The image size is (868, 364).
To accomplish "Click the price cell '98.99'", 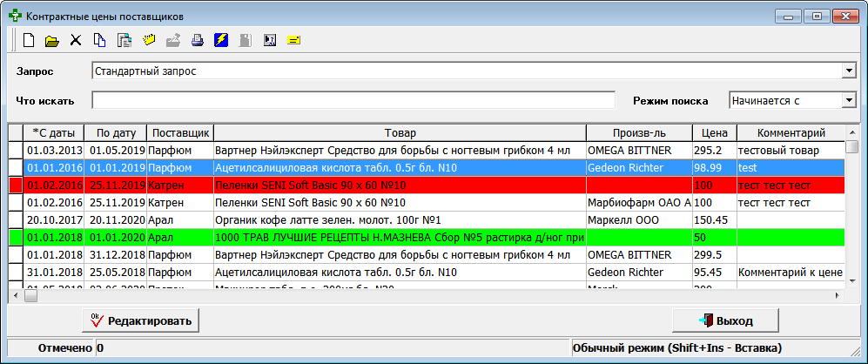I will point(714,167).
